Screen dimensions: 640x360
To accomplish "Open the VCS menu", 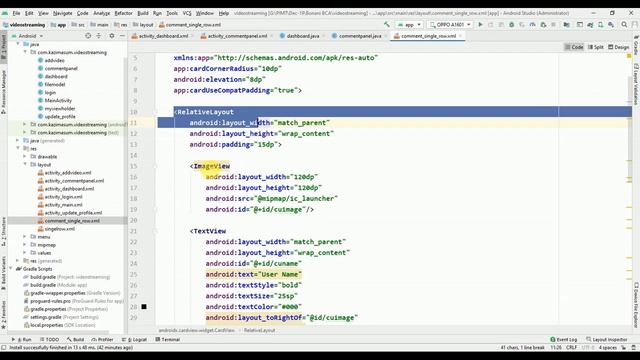I will 187,13.
